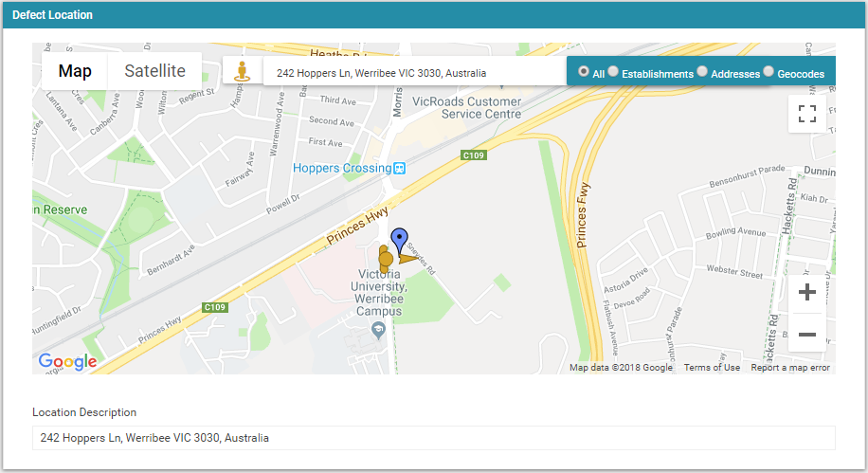The height and width of the screenshot is (473, 868).
Task: Toggle fullscreen map view
Action: click(x=807, y=114)
